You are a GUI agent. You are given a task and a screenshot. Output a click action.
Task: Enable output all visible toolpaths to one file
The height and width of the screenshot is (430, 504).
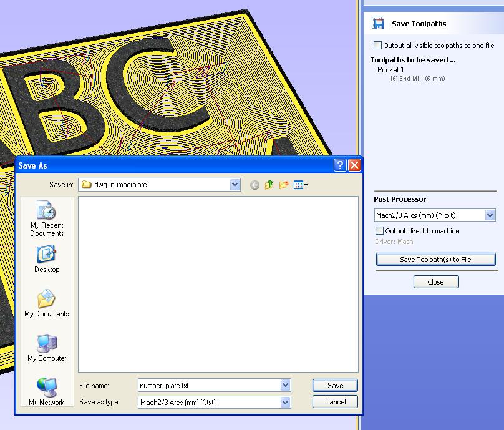coord(378,46)
